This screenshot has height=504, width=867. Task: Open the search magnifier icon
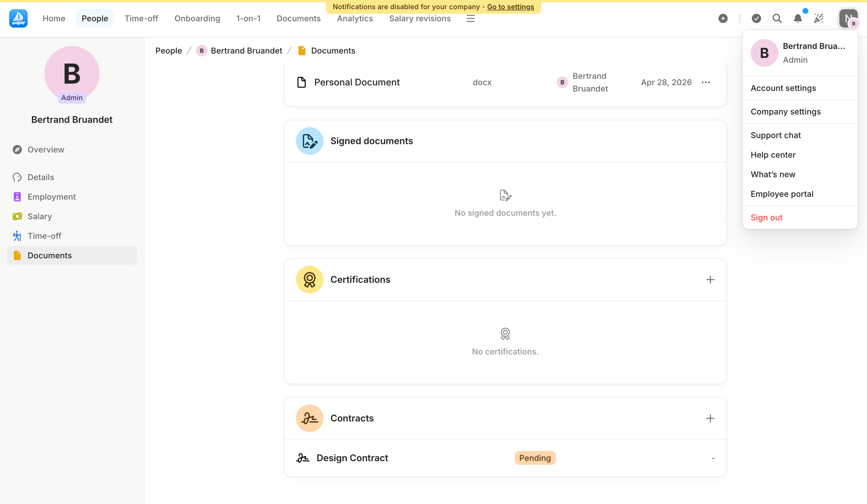point(777,18)
